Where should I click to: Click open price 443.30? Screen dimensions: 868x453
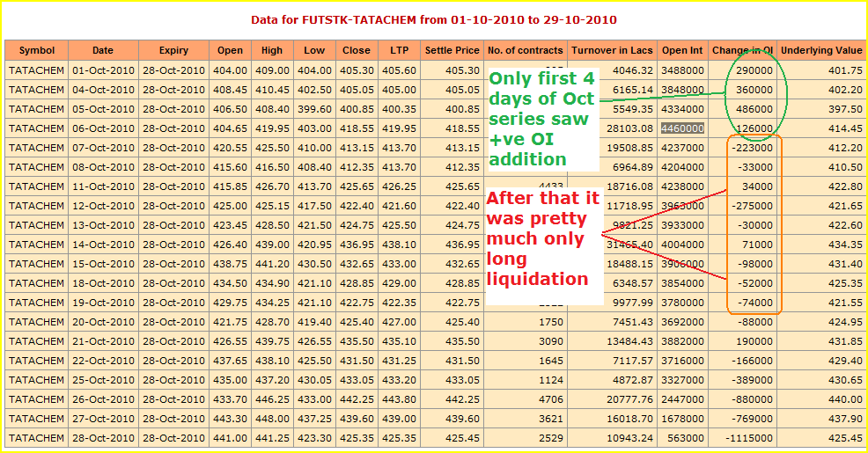click(231, 419)
